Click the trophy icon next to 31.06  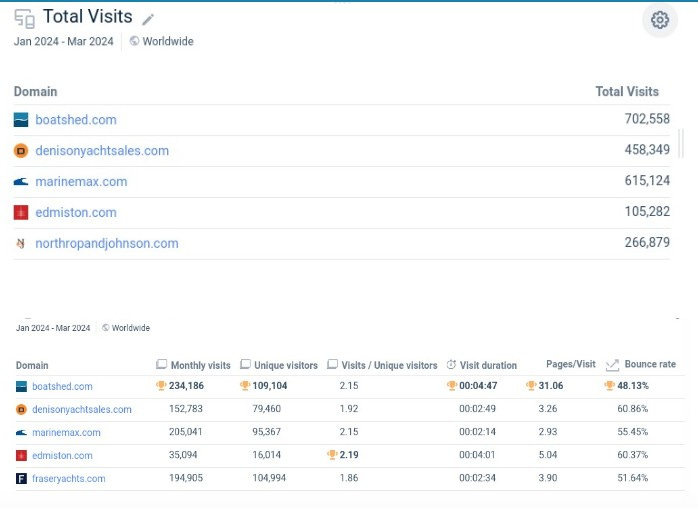tap(531, 386)
